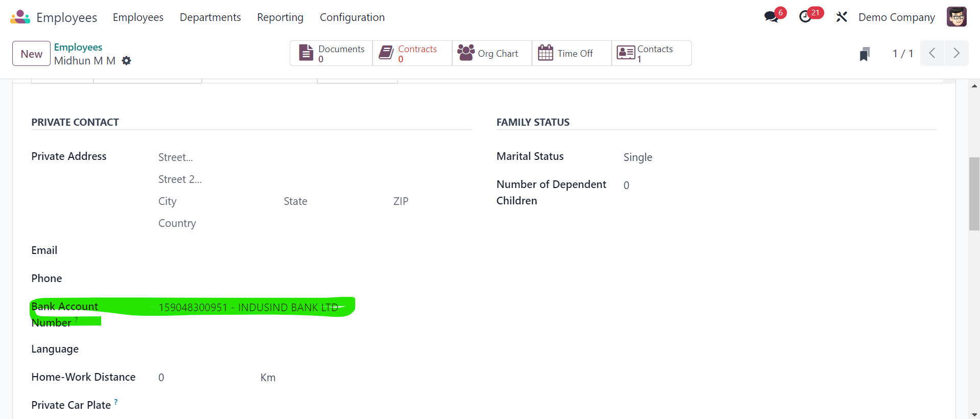Click the PRIVATE CONTACT section heading

pyautogui.click(x=75, y=122)
